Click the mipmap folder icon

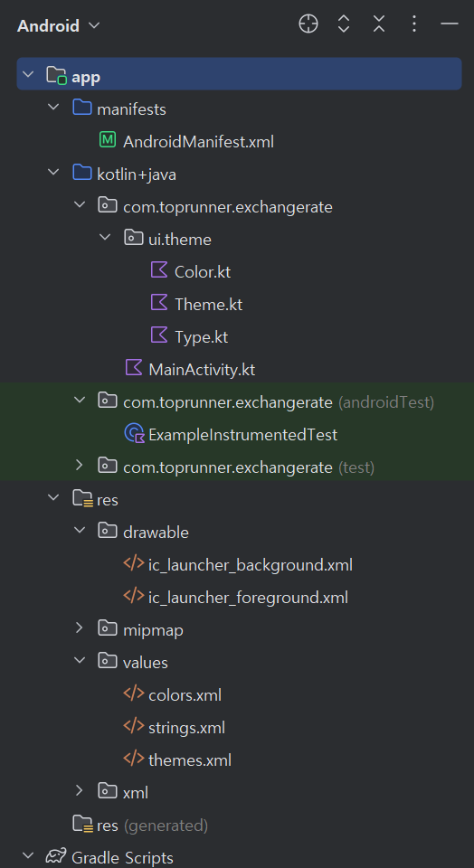click(x=108, y=628)
